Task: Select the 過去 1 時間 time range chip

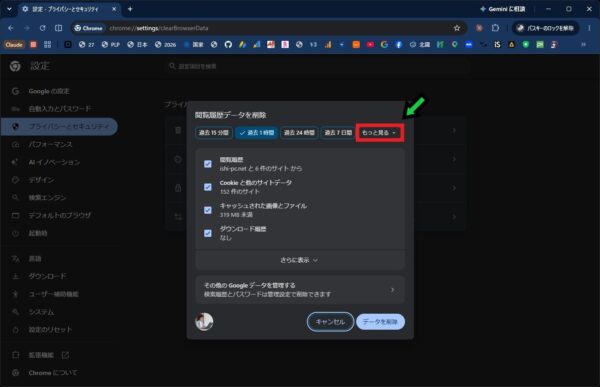Action: pyautogui.click(x=256, y=132)
